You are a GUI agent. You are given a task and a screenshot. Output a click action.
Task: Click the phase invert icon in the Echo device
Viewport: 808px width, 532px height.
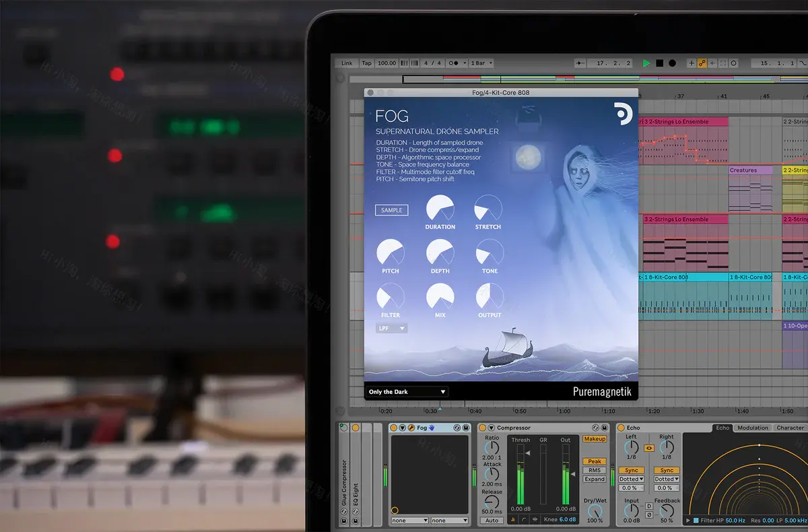click(649, 514)
